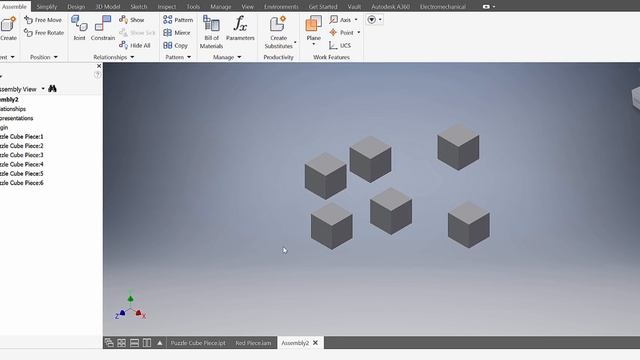Click Create Substitutes tool

coord(278,32)
